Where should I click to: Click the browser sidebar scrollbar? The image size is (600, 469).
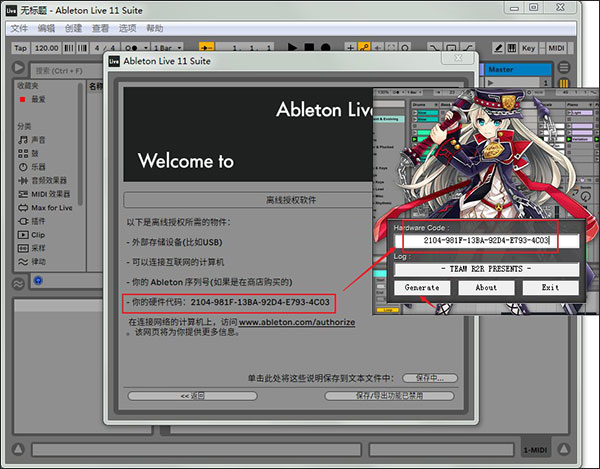80,143
